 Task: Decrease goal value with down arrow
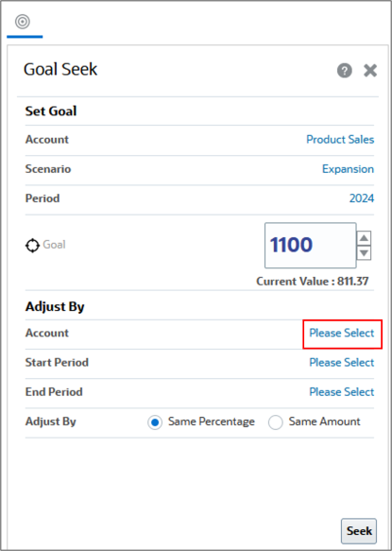(364, 252)
